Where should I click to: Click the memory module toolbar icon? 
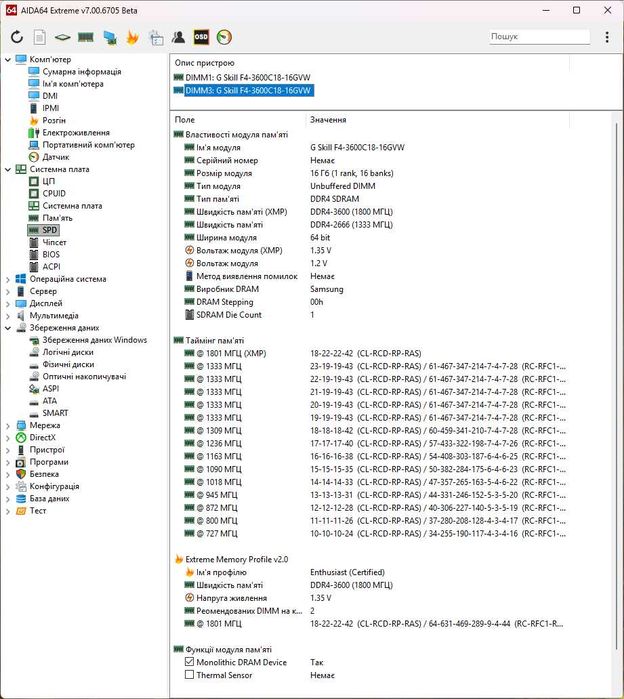86,37
